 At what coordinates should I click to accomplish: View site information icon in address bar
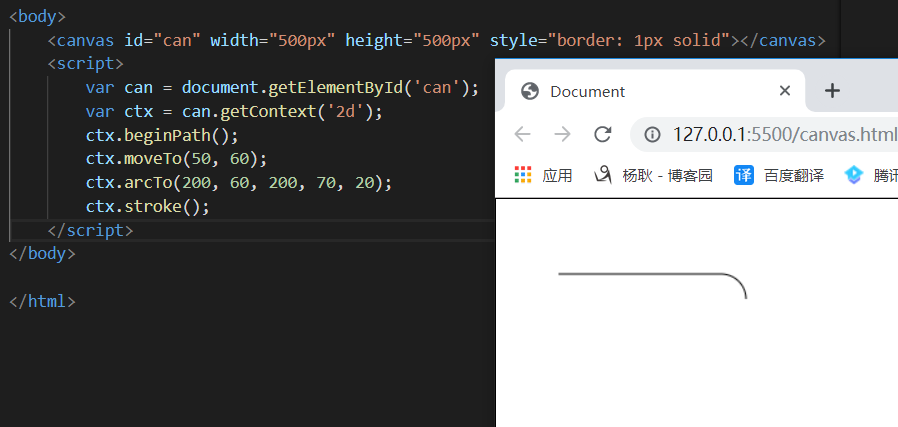coord(652,135)
